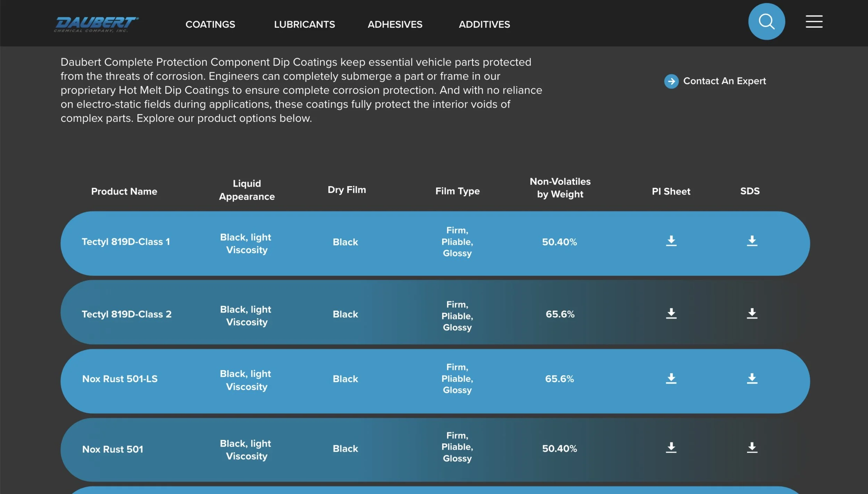Viewport: 868px width, 494px height.
Task: Click 65.6% value in Tectyl 819D-Class 2 row
Action: 560,314
